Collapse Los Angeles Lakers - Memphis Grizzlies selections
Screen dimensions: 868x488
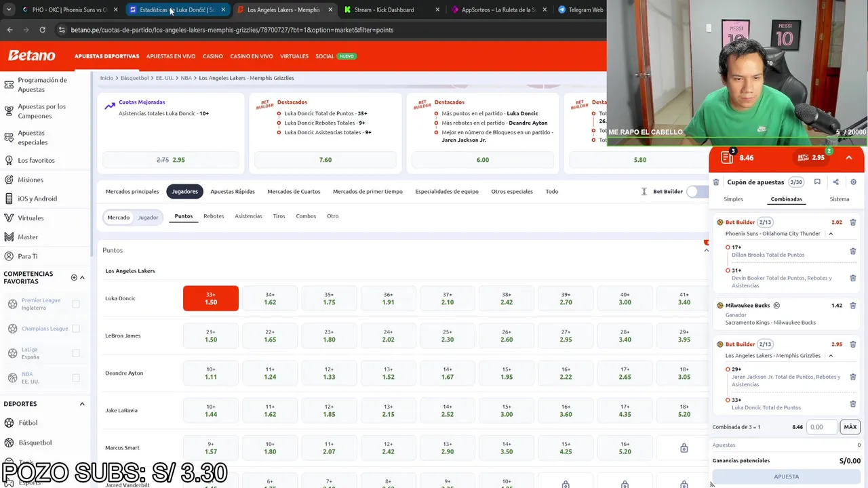click(x=831, y=356)
